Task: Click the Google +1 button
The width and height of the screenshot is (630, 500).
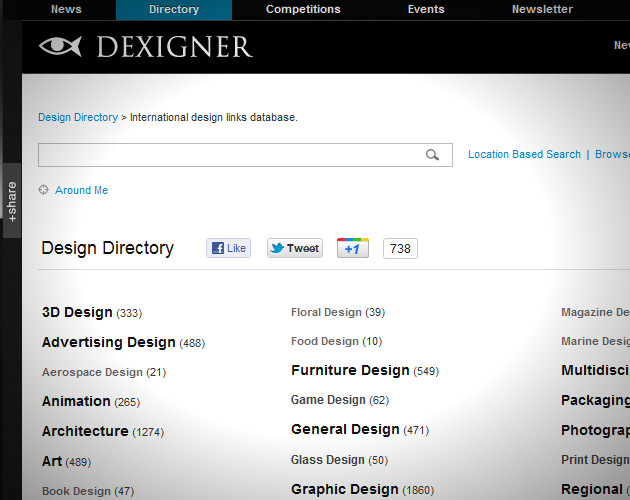Action: click(352, 248)
